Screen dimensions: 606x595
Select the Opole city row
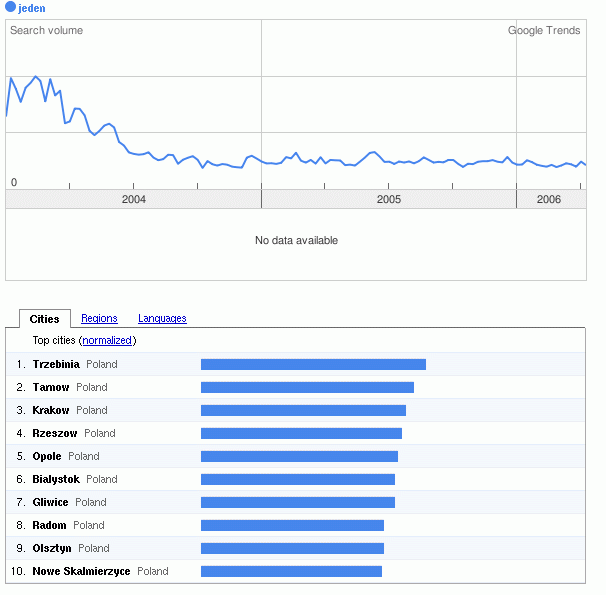point(47,456)
